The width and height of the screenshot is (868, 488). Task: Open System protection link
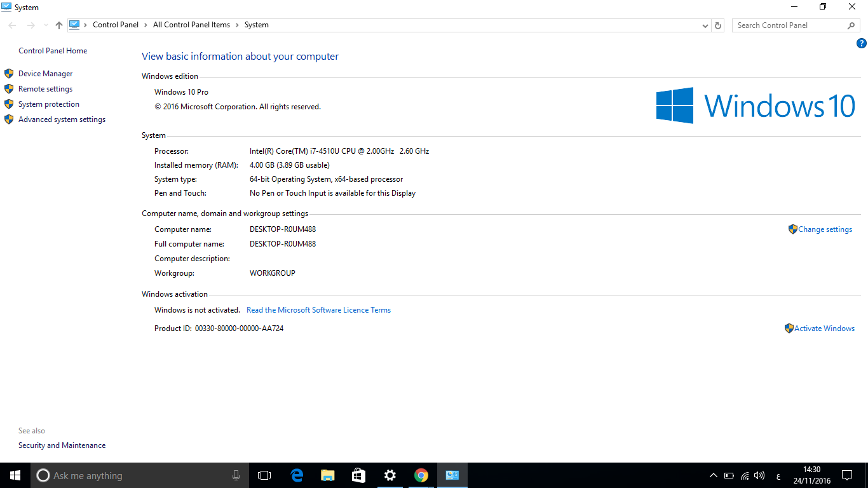49,104
